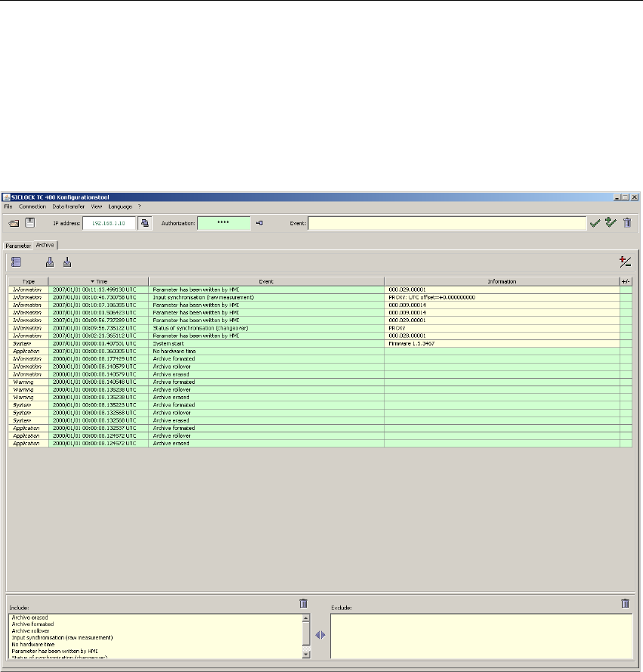The height and width of the screenshot is (672, 643).
Task: Click the single green checkmark icon
Action: (x=595, y=223)
